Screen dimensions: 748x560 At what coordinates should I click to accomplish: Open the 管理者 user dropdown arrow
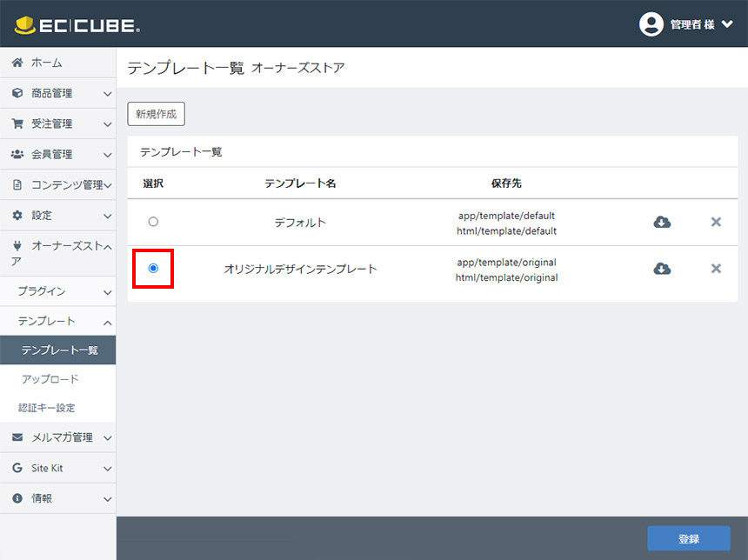click(727, 24)
